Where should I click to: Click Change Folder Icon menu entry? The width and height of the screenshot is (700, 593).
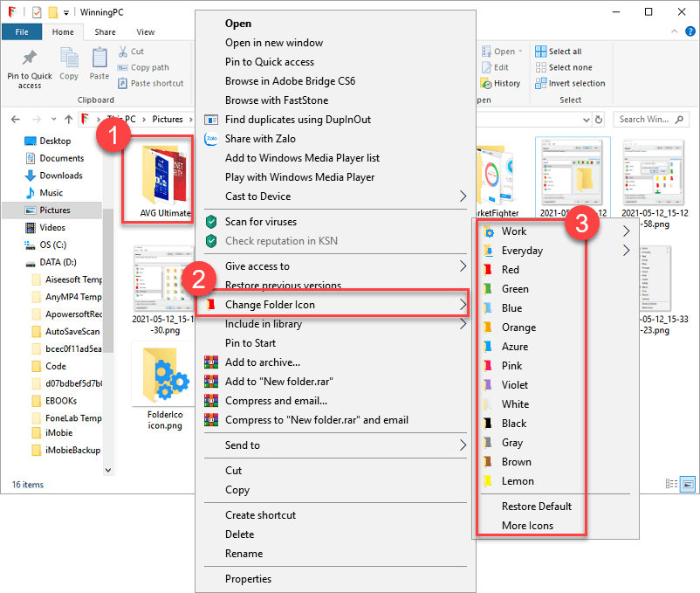pyautogui.click(x=270, y=305)
